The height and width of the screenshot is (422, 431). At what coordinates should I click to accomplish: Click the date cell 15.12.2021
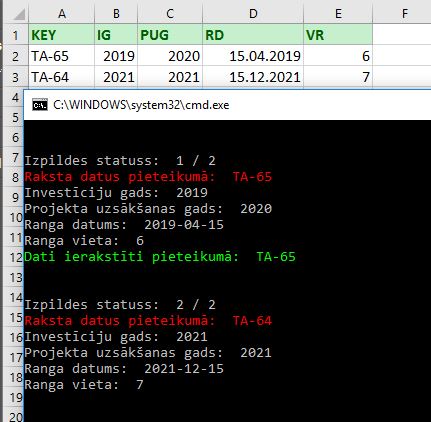click(x=253, y=77)
